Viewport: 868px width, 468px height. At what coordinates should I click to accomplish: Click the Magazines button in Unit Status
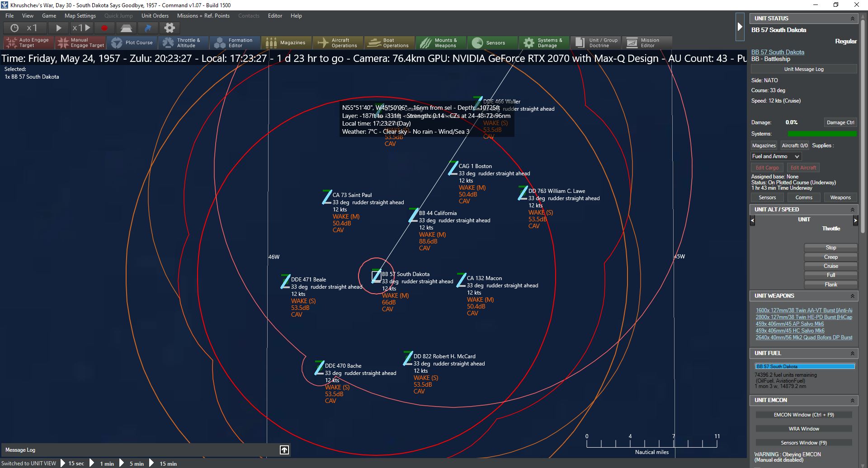pos(764,145)
